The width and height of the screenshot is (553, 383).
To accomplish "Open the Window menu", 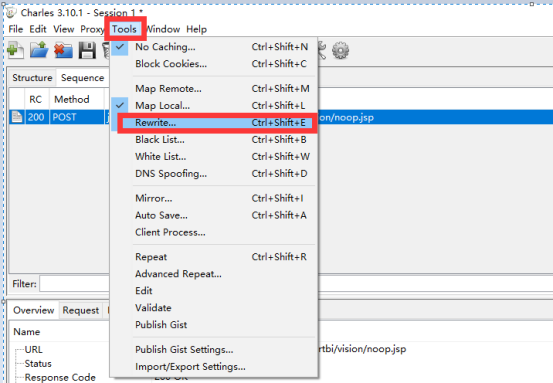I will coord(163,29).
